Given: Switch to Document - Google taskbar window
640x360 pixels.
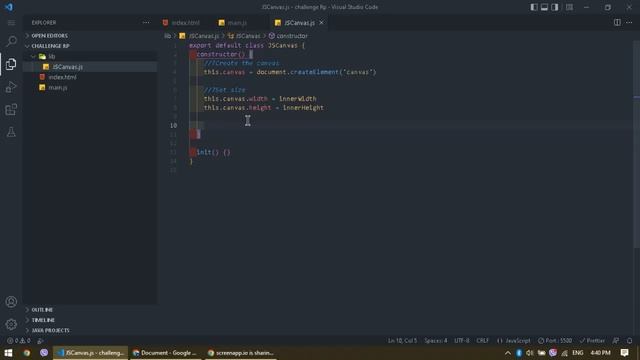Looking at the screenshot, I should pyautogui.click(x=165, y=353).
